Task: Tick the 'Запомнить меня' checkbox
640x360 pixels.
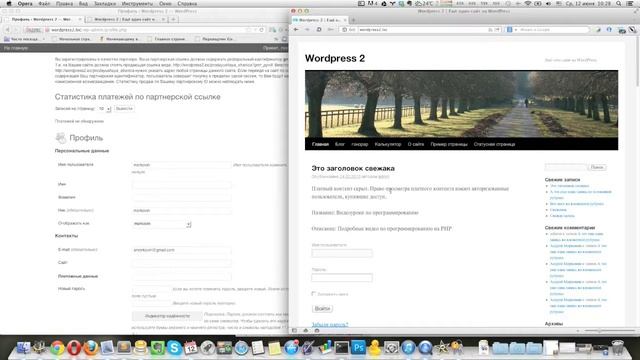Action: 314,293
